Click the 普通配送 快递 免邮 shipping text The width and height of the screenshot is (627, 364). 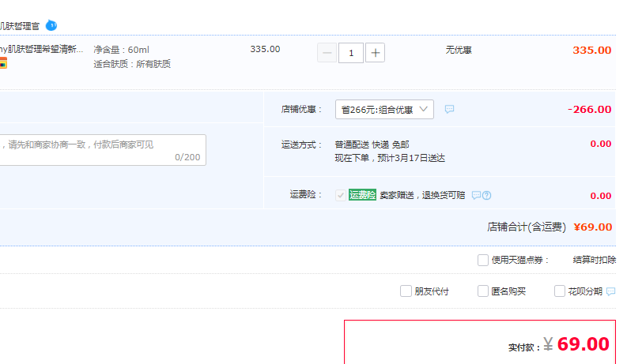click(372, 144)
